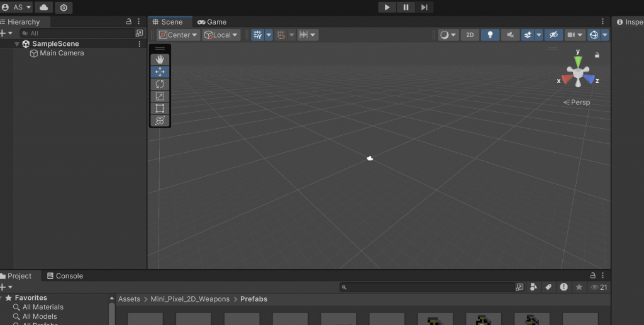Toggle hidden objects scene visibility

coord(553,35)
